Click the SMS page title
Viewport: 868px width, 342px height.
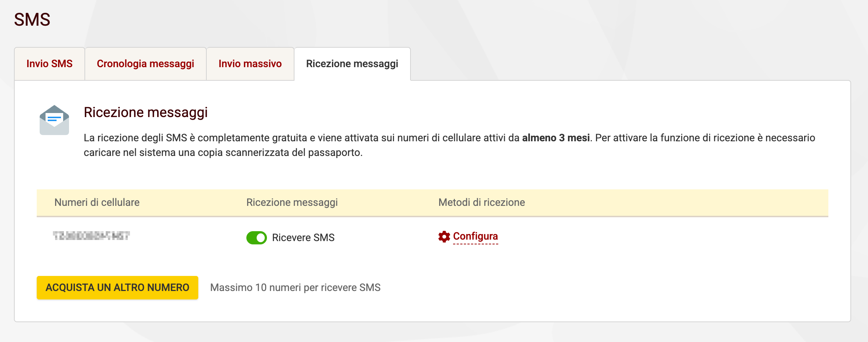tap(32, 19)
